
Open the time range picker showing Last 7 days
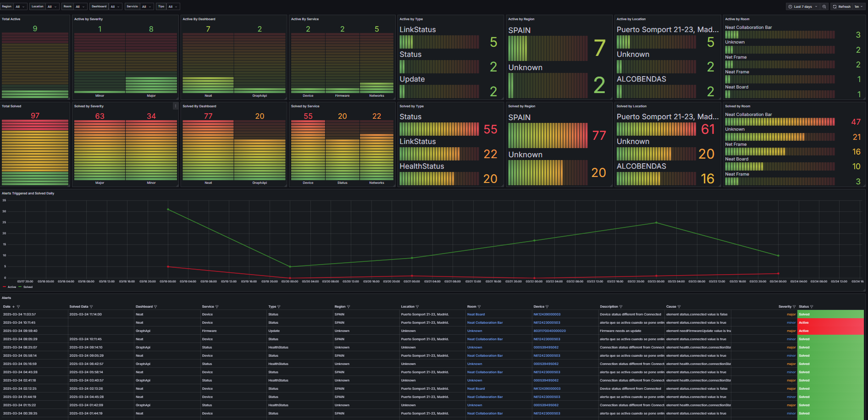(802, 6)
